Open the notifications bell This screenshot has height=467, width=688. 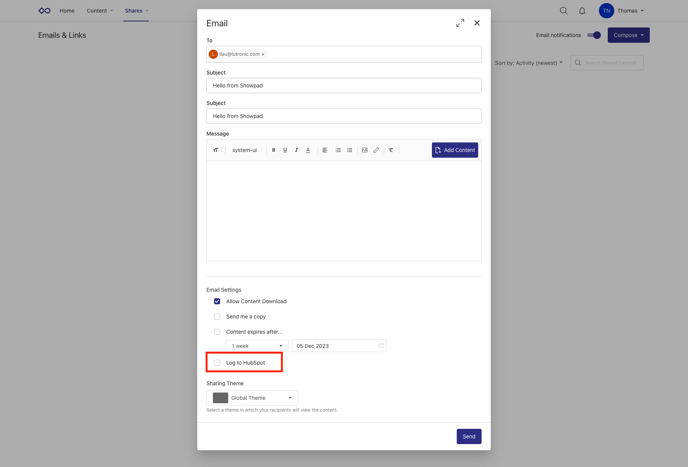(x=582, y=11)
